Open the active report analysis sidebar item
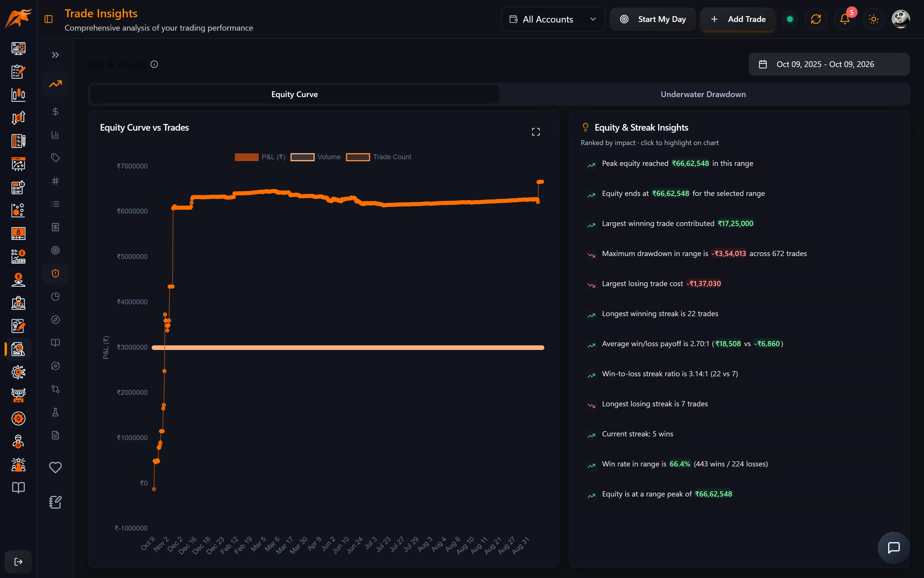Screen dimensions: 924x578 (18, 349)
